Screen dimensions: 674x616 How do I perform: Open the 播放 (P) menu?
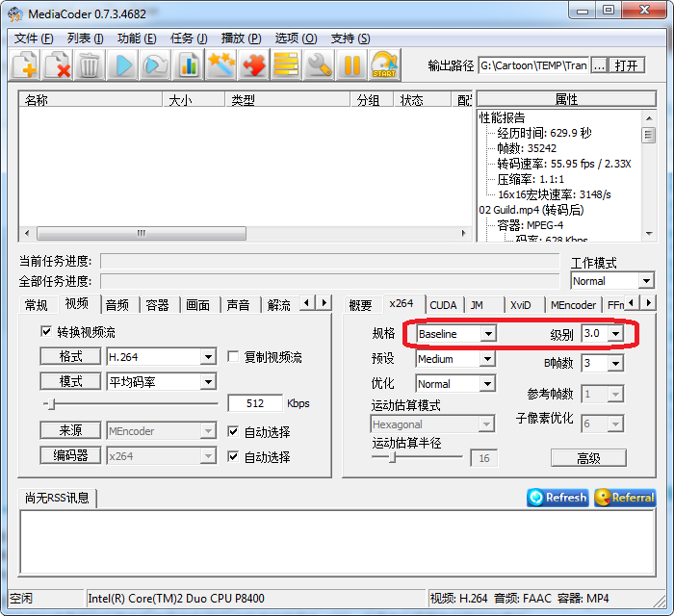pyautogui.click(x=241, y=38)
